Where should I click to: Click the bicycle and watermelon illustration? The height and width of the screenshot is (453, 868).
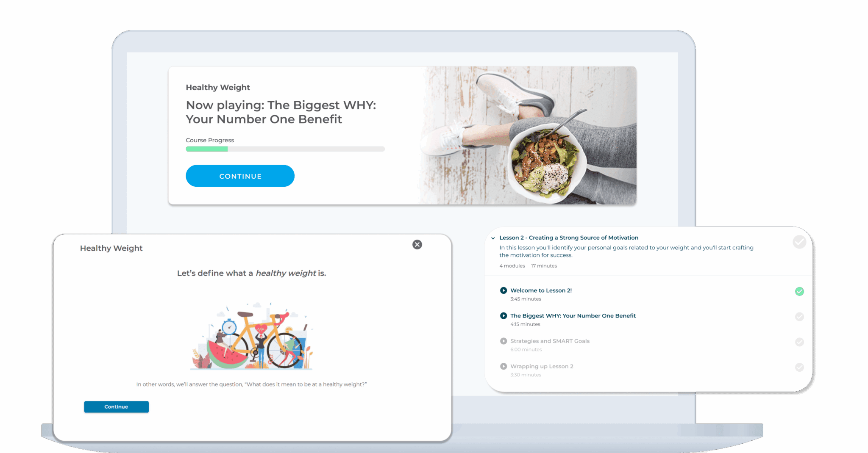coord(252,336)
